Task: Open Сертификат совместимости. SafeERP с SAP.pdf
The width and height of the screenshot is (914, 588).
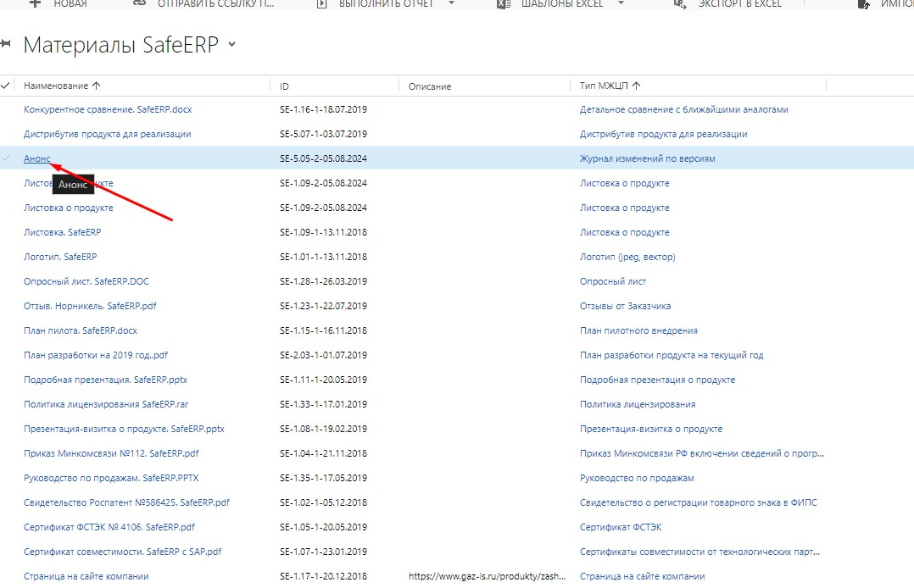Action: [x=122, y=552]
